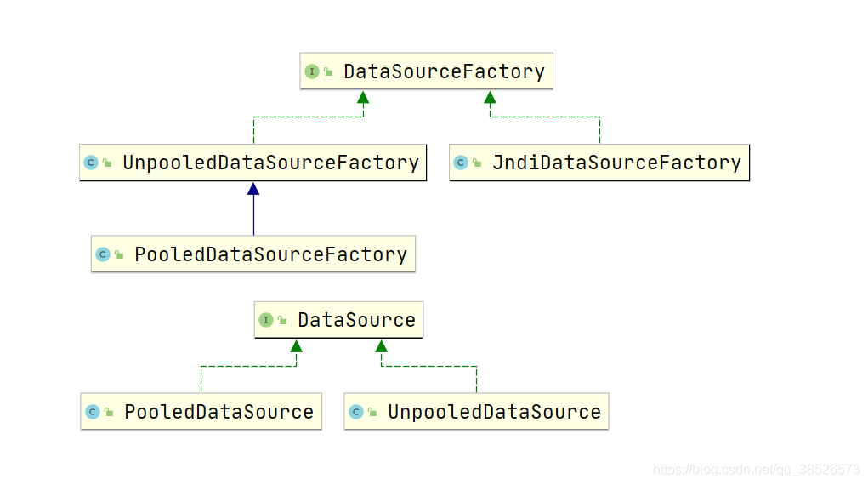
Task: Click the JndiDataSourceFactory public-access lock icon
Action: tap(476, 163)
